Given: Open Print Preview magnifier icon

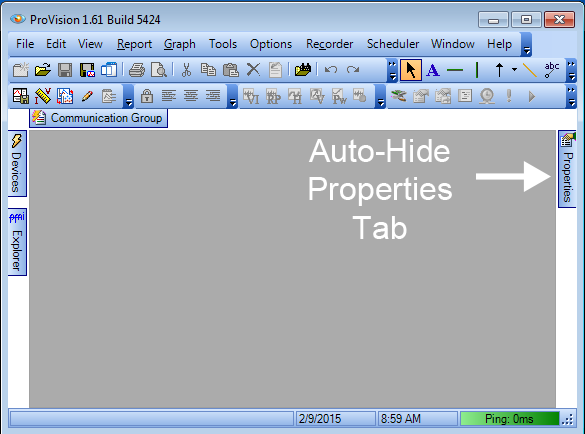Looking at the screenshot, I should [159, 70].
